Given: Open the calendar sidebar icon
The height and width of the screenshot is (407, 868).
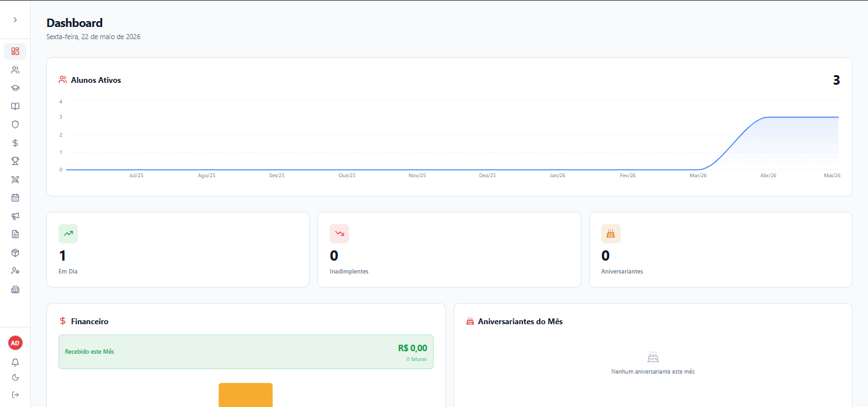Looking at the screenshot, I should click(15, 198).
